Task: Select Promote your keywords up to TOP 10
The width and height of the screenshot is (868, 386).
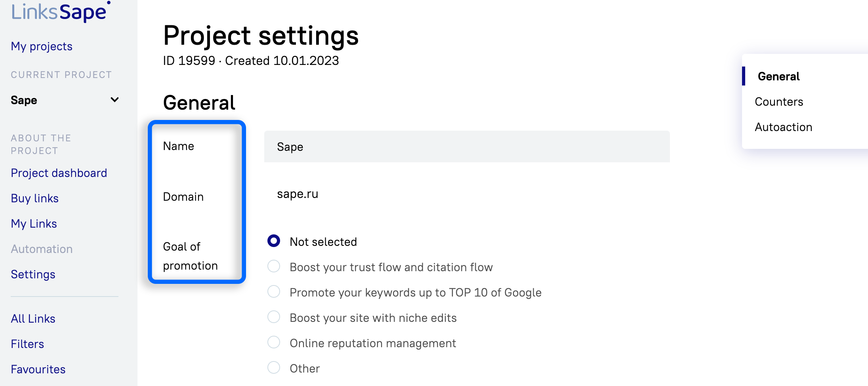Action: [x=274, y=292]
